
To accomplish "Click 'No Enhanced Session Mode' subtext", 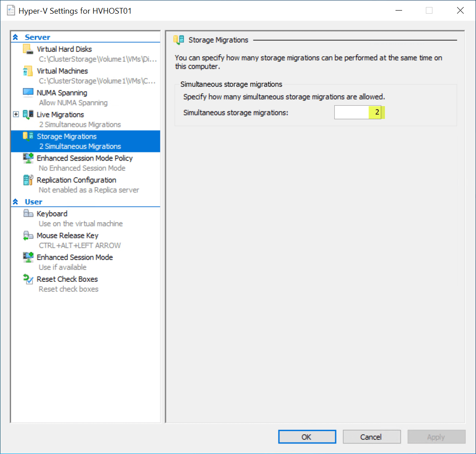I will tap(82, 168).
